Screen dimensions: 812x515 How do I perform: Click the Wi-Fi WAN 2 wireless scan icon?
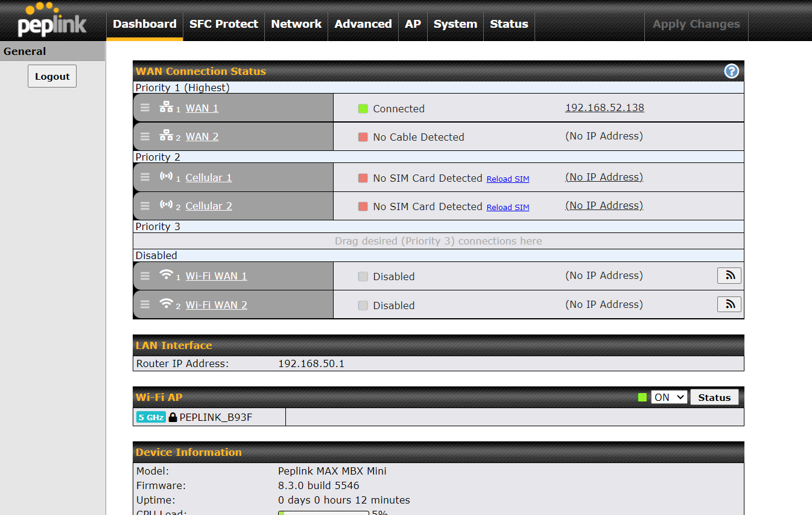(729, 304)
